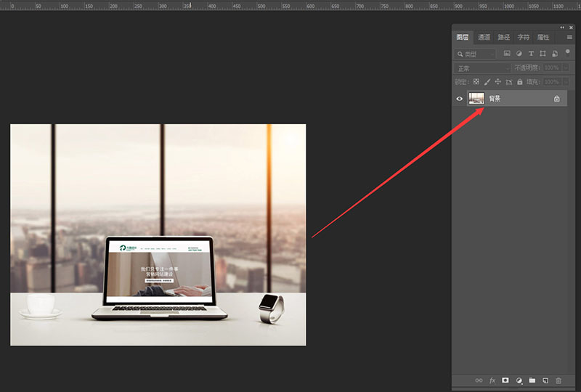Open the 不透明度 opacity value dropdown arrow
The width and height of the screenshot is (581, 392).
(x=566, y=68)
